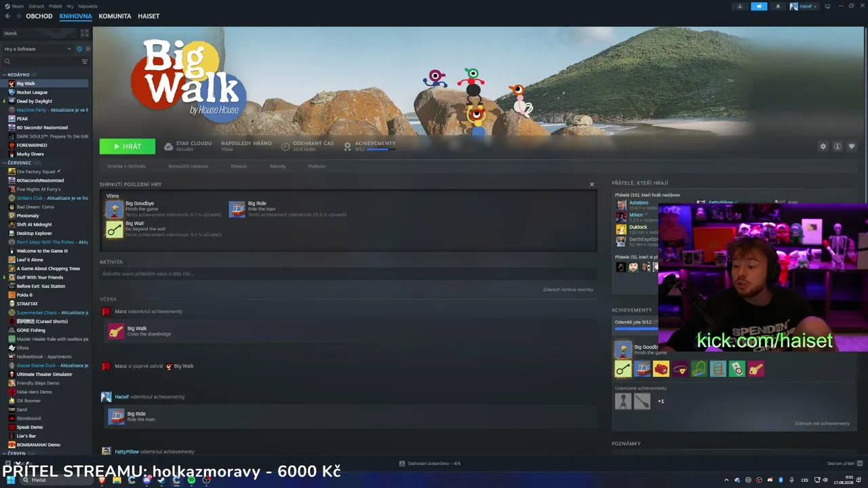Open Stránka v obchodě link

[126, 166]
